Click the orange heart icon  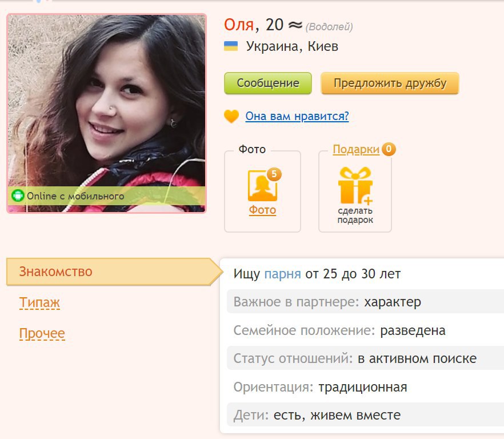tap(231, 116)
